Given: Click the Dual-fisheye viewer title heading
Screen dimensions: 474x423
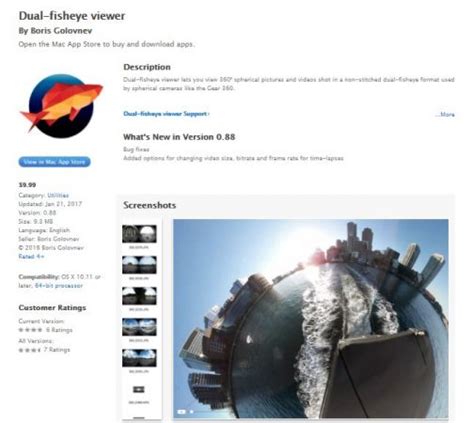Looking at the screenshot, I should [72, 16].
